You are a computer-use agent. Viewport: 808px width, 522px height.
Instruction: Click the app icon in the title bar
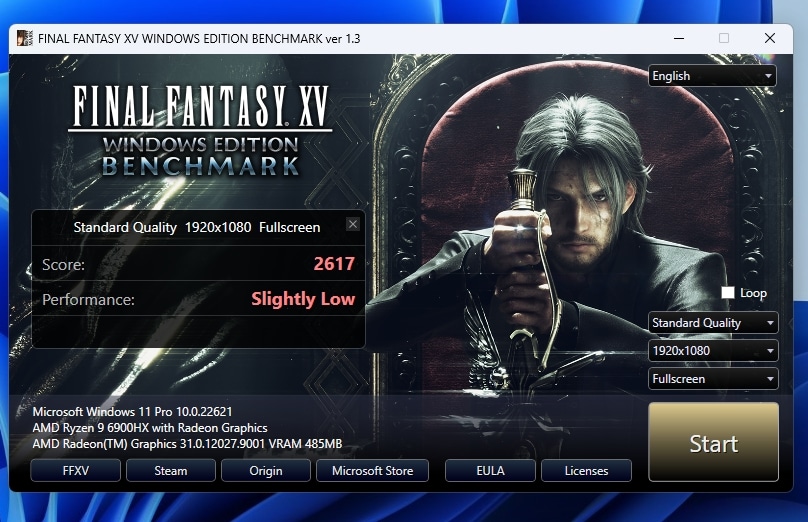click(x=24, y=38)
